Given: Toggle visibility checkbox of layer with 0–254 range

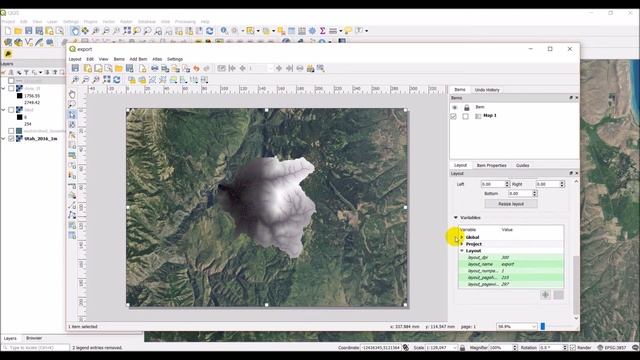Looking at the screenshot, I should coord(11,110).
